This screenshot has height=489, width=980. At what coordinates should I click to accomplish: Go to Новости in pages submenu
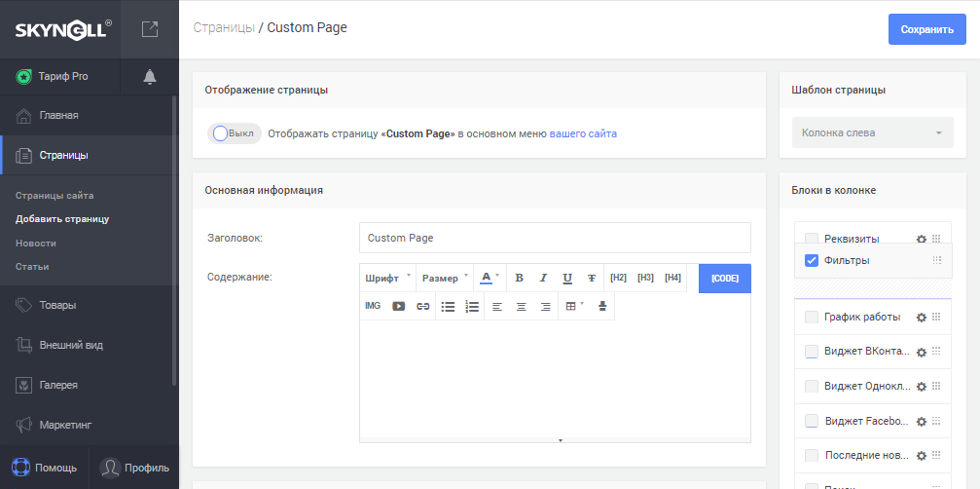36,243
